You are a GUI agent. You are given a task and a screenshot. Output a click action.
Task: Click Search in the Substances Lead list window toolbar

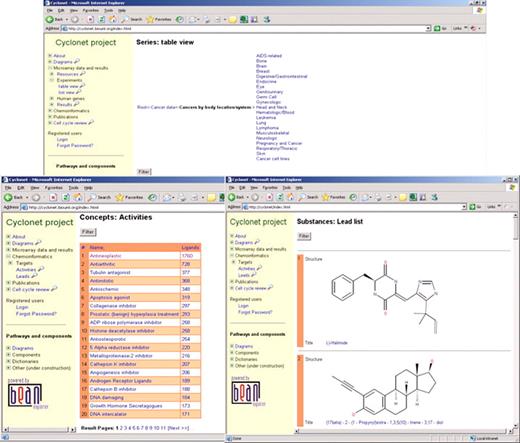pos(308,197)
